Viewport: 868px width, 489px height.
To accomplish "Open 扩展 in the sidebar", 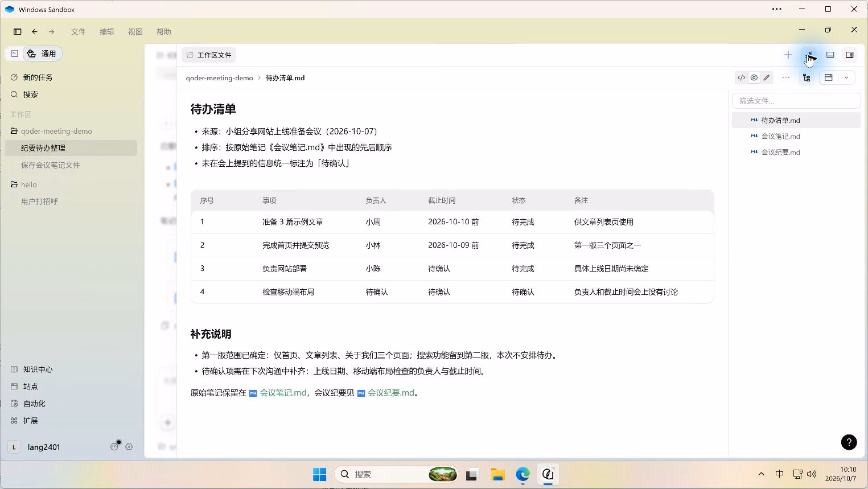I will click(x=30, y=421).
